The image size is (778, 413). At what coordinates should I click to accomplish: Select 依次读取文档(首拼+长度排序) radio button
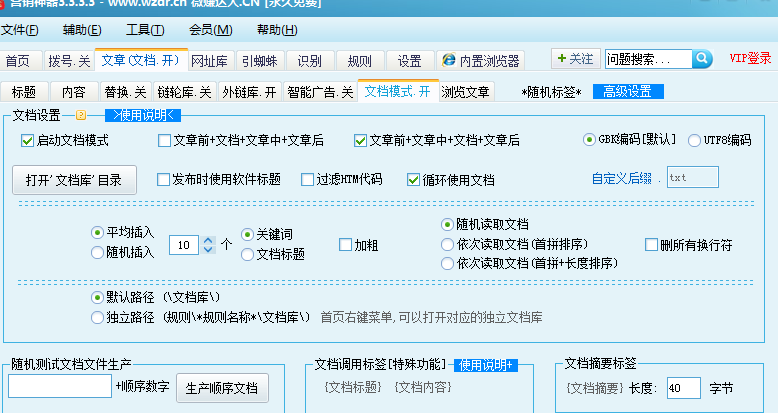point(529,263)
